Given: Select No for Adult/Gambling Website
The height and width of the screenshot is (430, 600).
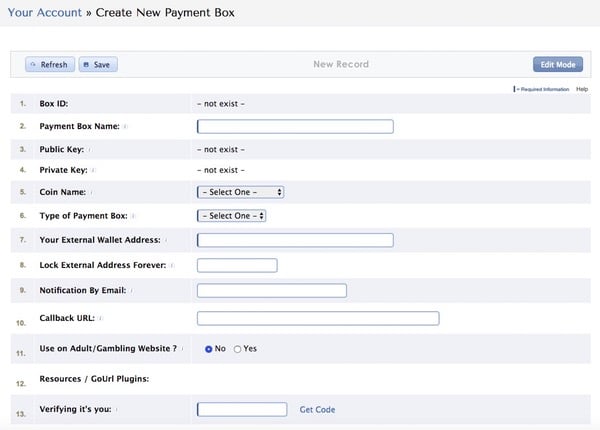Looking at the screenshot, I should click(208, 349).
